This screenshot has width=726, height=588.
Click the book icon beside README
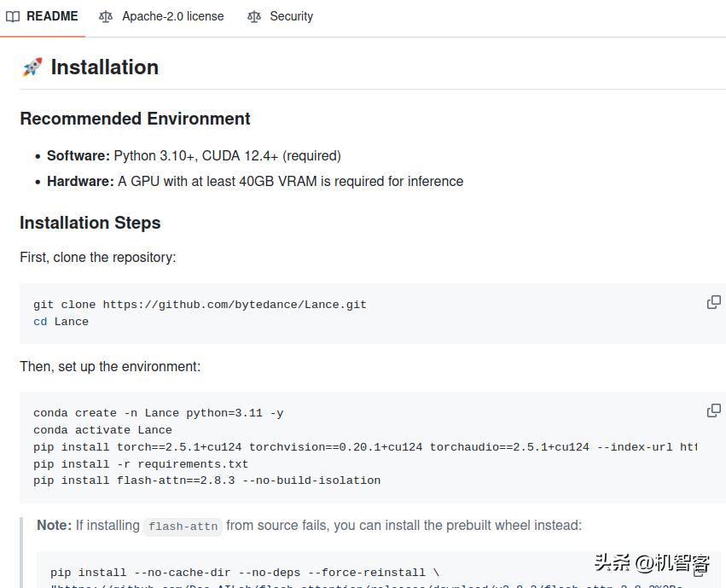(13, 17)
